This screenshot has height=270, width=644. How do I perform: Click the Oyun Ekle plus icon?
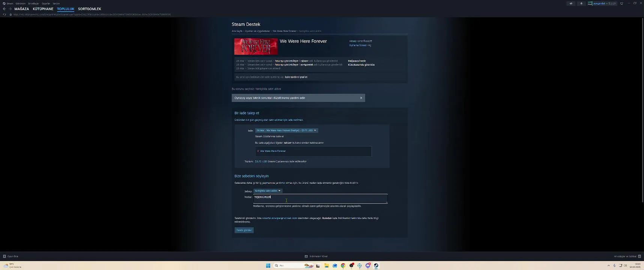(x=5, y=256)
